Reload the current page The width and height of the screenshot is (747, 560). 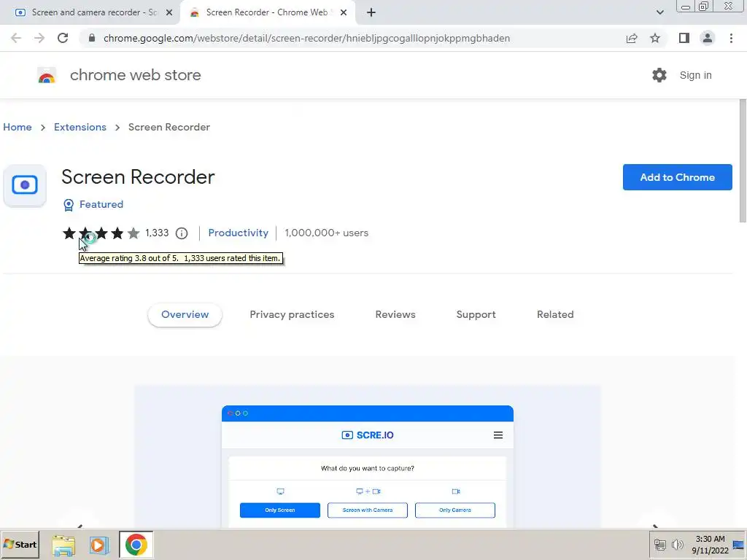coord(63,38)
